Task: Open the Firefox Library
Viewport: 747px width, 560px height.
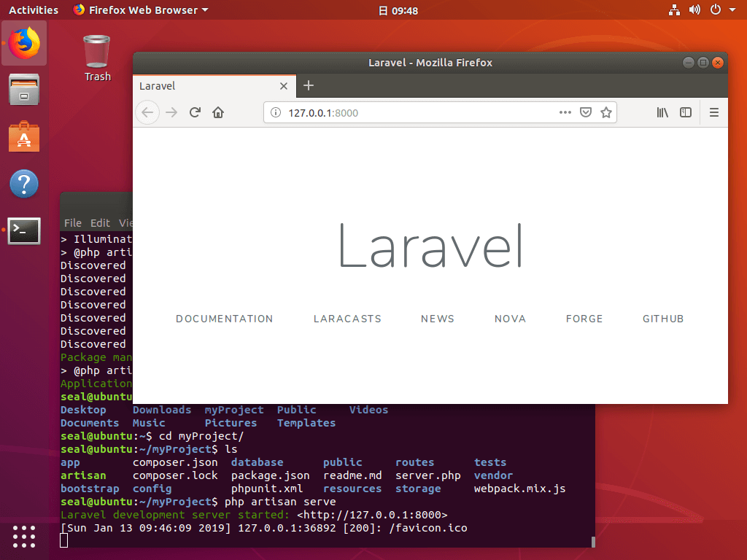Action: 662,112
